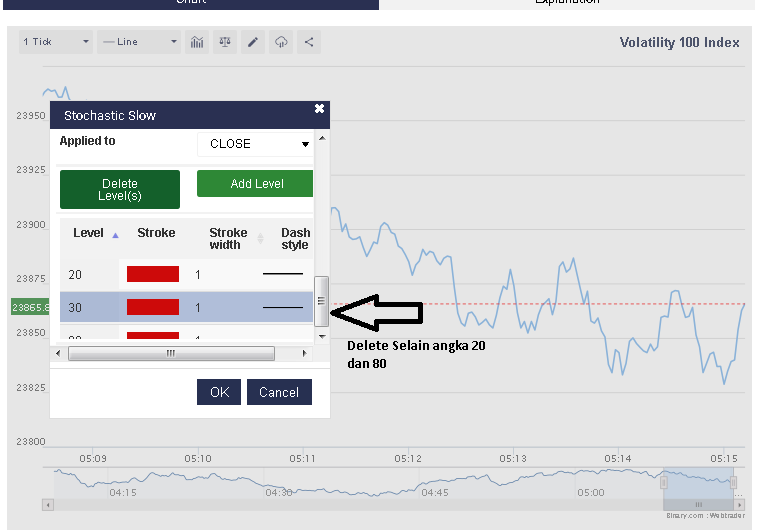Click the dialog vertical scrollbar down arrow
764x531 pixels.
tap(322, 337)
